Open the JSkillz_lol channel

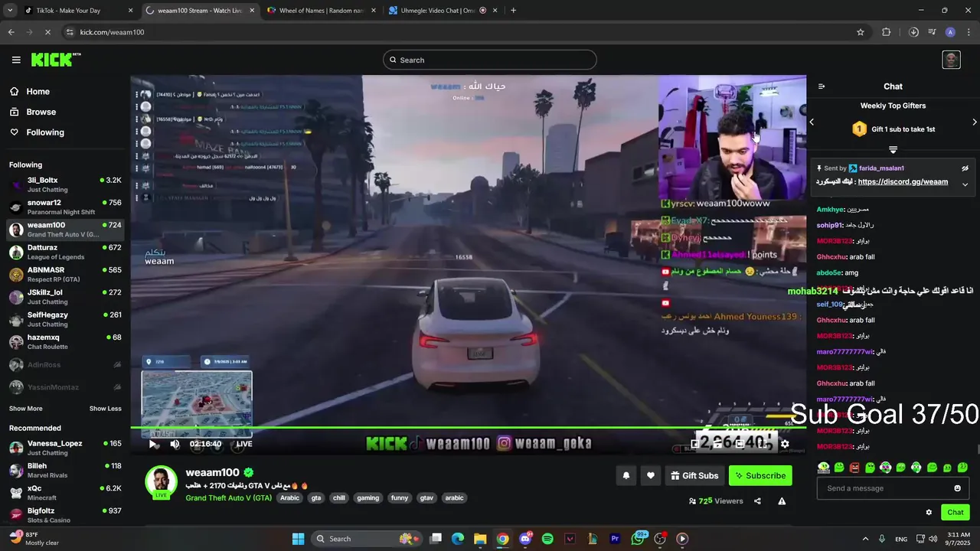65,297
